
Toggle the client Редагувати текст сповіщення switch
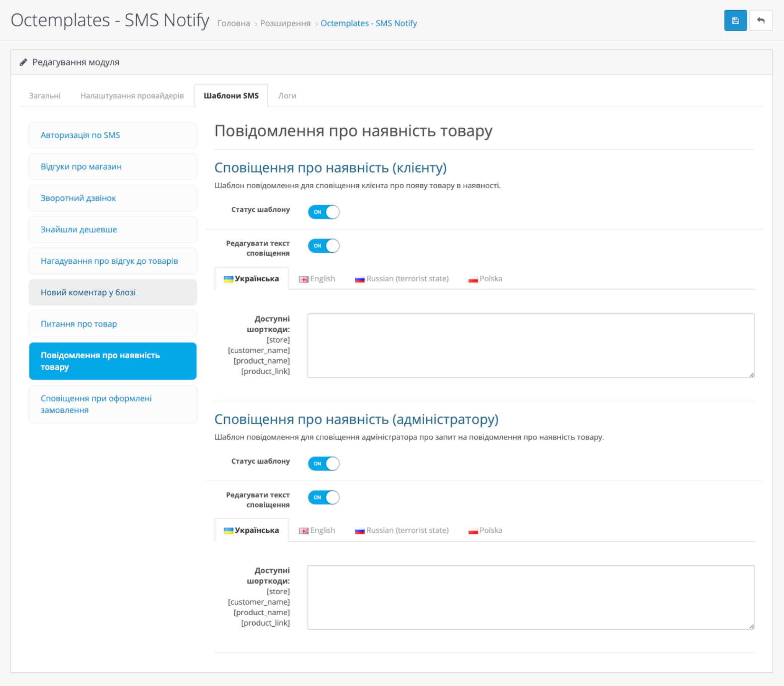(x=323, y=246)
